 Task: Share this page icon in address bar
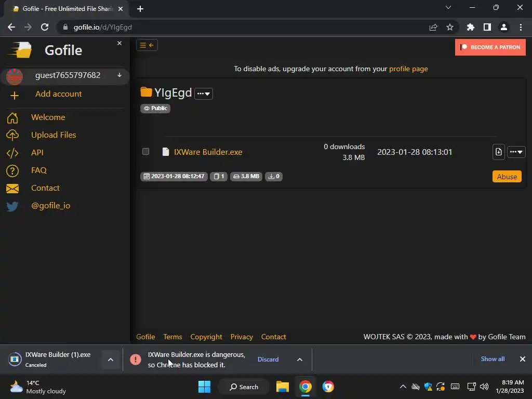[x=433, y=27]
